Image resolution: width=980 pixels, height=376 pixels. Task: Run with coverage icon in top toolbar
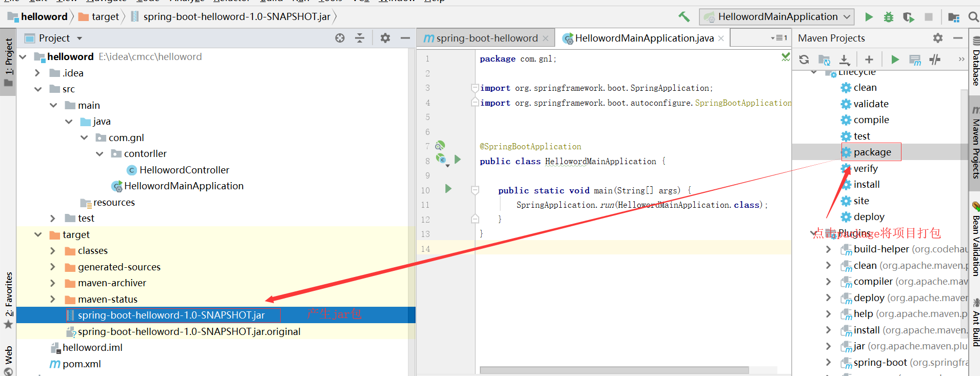tap(909, 17)
